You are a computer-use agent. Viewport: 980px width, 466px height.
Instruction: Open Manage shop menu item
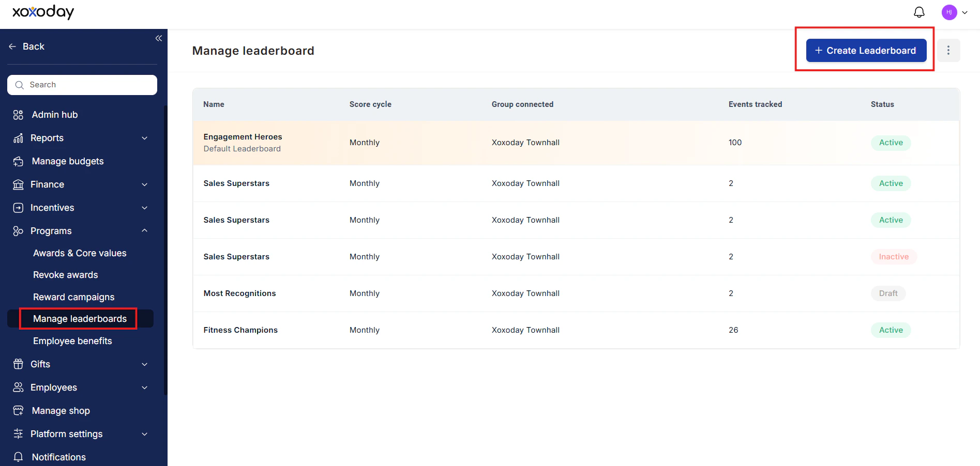[61, 411]
